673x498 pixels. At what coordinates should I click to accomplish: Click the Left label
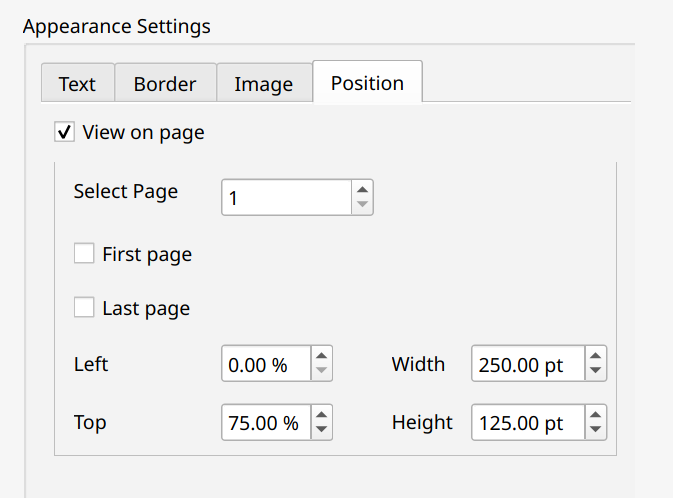point(91,364)
